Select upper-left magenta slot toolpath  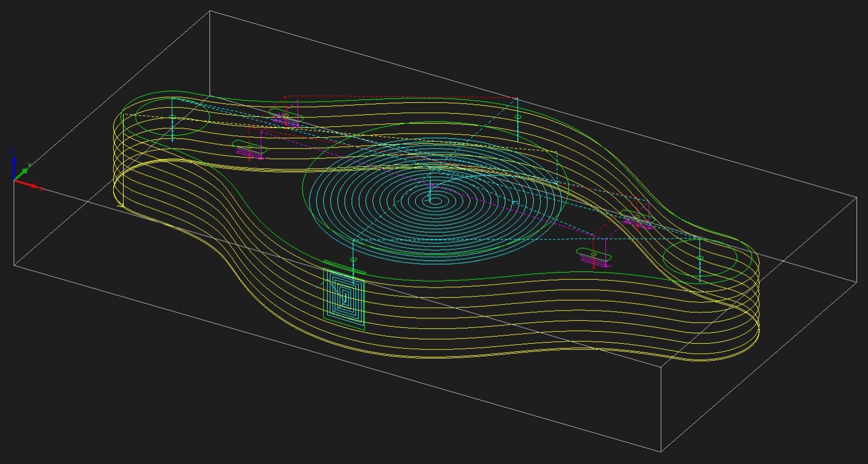coord(286,119)
